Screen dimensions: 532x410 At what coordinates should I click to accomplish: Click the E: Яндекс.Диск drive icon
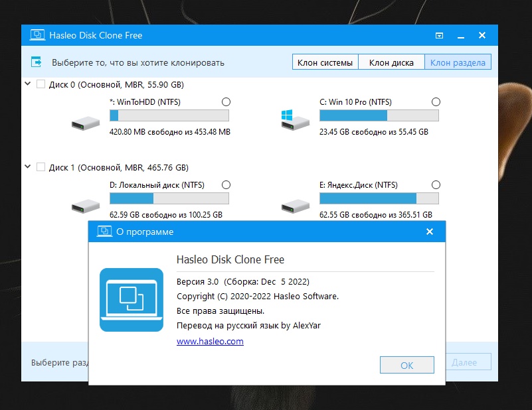click(x=295, y=206)
